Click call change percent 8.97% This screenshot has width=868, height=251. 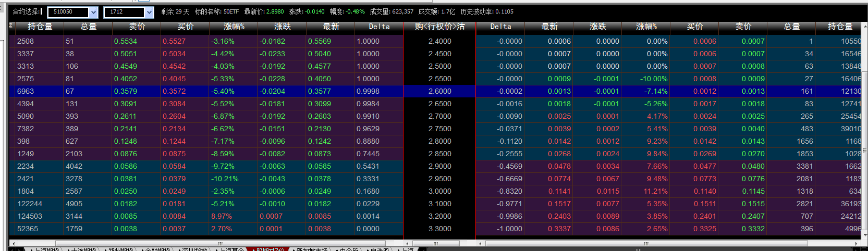coord(222,216)
